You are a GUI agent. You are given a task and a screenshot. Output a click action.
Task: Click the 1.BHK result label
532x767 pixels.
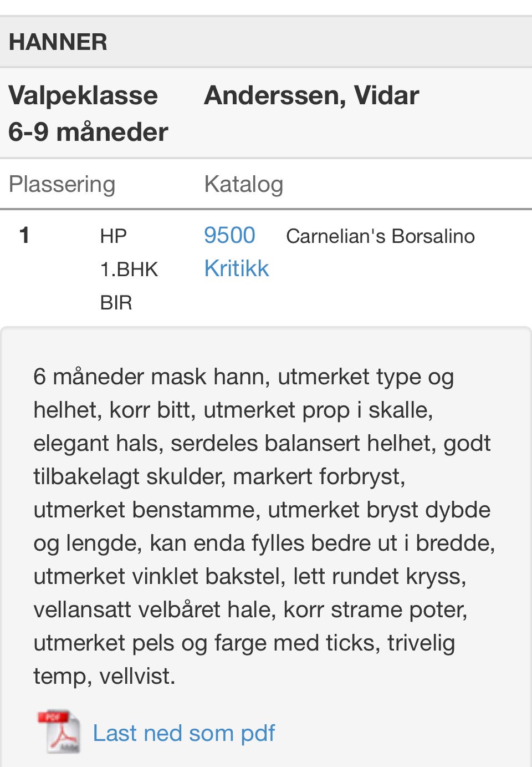coord(129,269)
